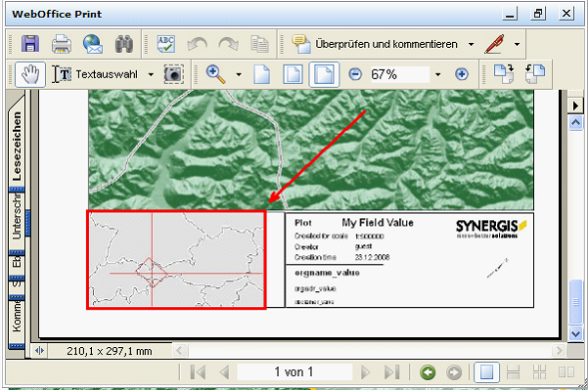Go to the next page

[365, 372]
